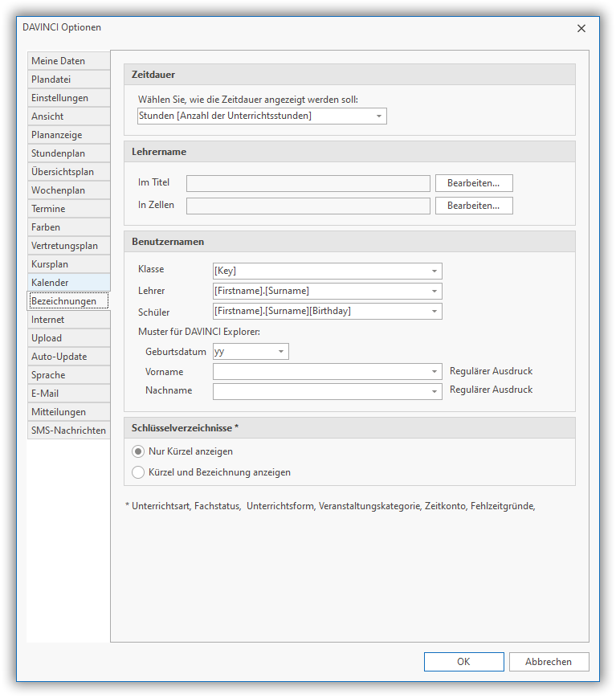The height and width of the screenshot is (698, 616).
Task: Click the Im Titel text field
Action: point(308,183)
